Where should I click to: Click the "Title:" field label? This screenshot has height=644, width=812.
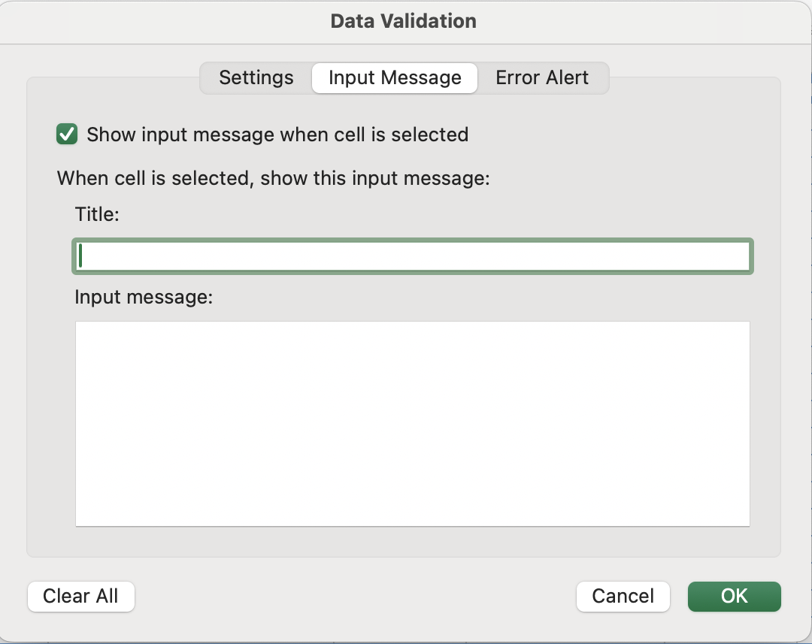[98, 214]
